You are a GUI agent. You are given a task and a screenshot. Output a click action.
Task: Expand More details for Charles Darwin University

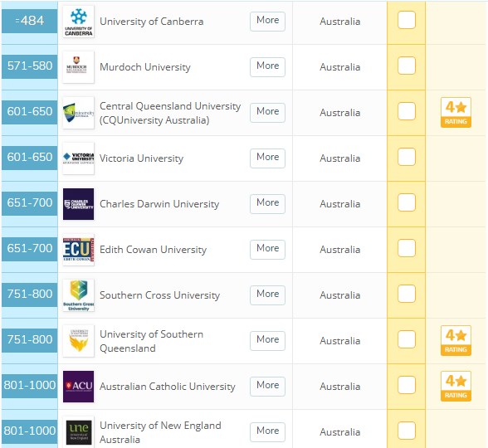click(x=267, y=204)
